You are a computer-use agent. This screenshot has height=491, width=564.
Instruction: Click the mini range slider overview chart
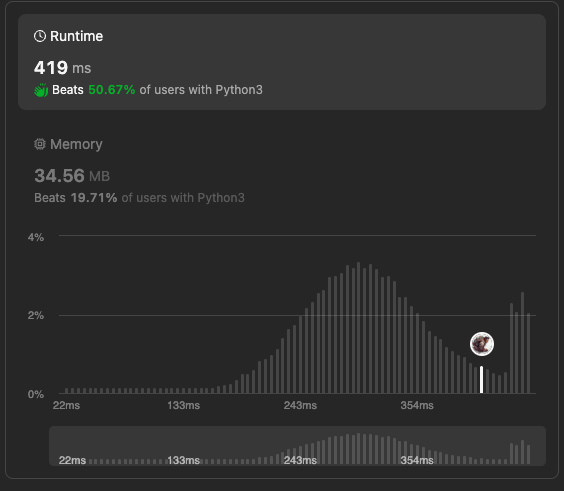[x=297, y=446]
